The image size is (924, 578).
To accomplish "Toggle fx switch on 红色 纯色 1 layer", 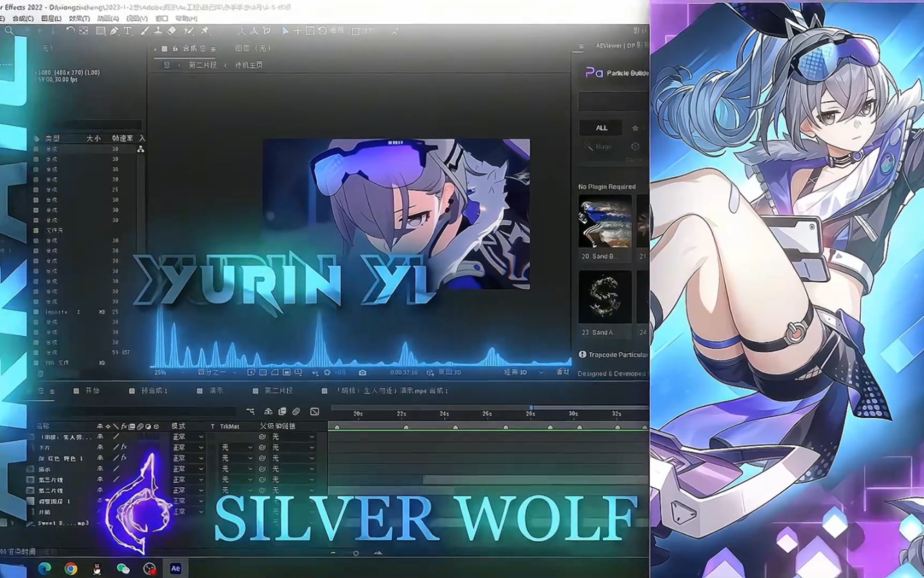I will tap(124, 458).
